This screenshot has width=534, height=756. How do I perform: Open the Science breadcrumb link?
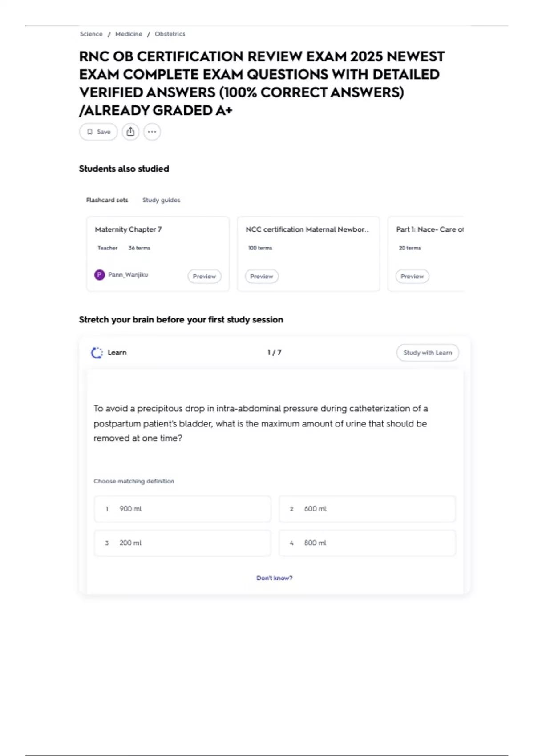coord(91,34)
